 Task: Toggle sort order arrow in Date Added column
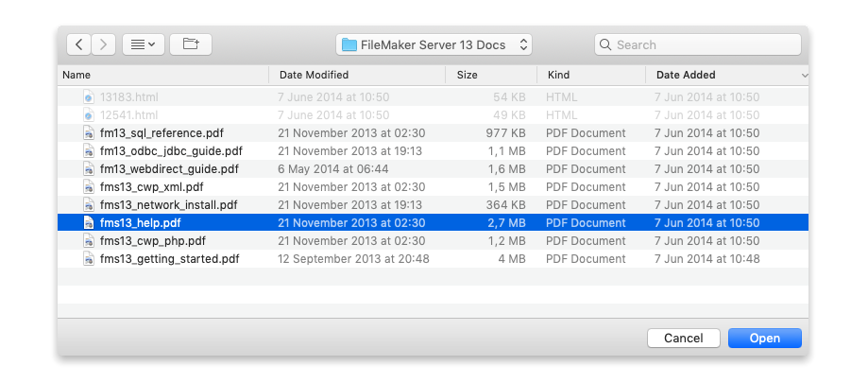805,75
